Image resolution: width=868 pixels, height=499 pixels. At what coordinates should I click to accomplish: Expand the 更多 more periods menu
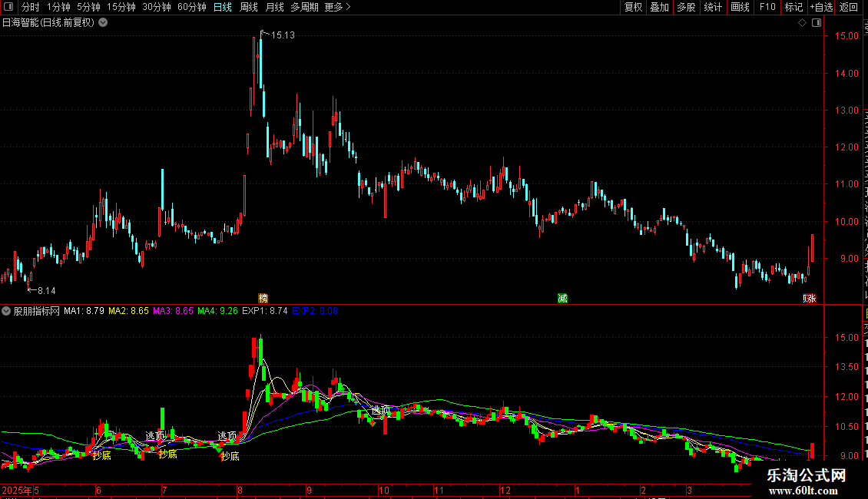pyautogui.click(x=337, y=7)
